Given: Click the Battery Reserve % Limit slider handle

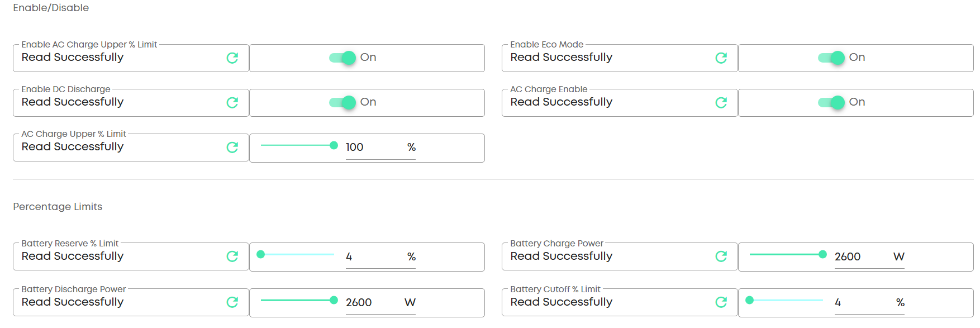Looking at the screenshot, I should (260, 254).
